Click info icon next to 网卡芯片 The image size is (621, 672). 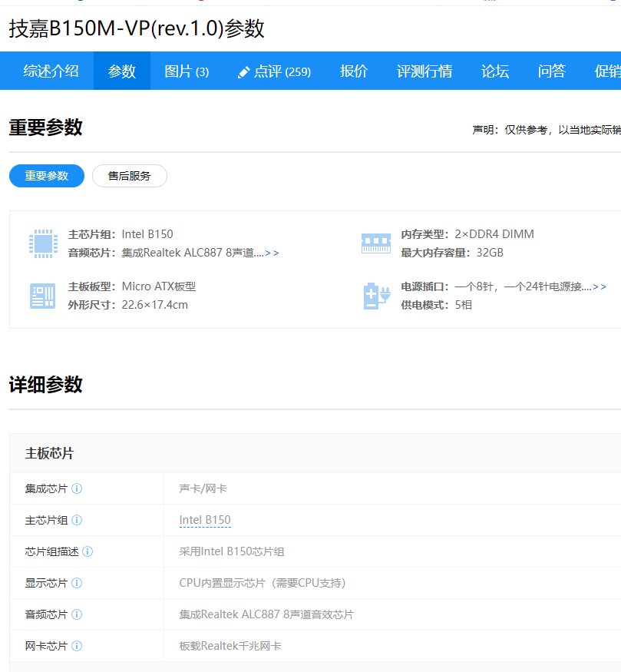tap(77, 646)
